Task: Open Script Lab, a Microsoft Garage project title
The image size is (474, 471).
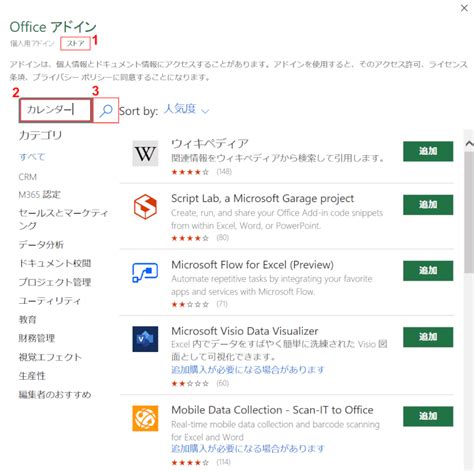Action: coord(263,198)
